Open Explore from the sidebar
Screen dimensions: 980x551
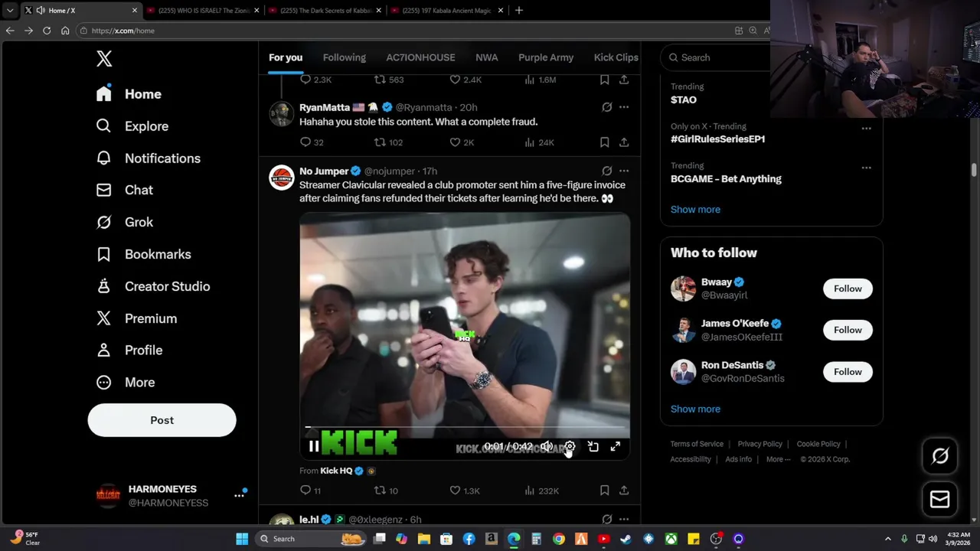pos(132,126)
